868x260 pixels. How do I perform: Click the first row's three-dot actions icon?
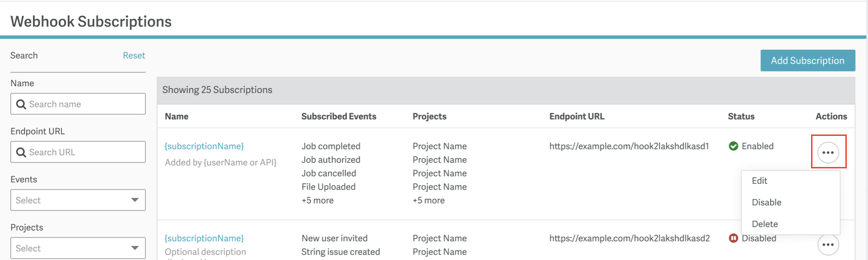(828, 153)
